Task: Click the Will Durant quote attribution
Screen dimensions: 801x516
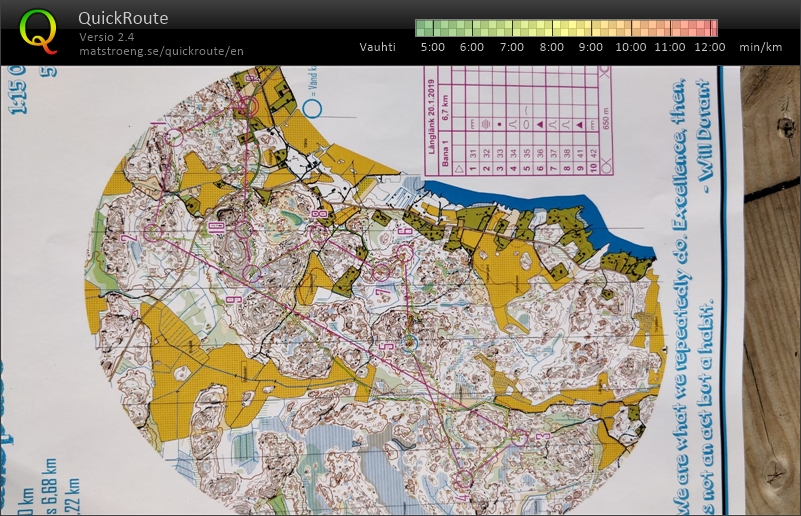Action: [705, 137]
